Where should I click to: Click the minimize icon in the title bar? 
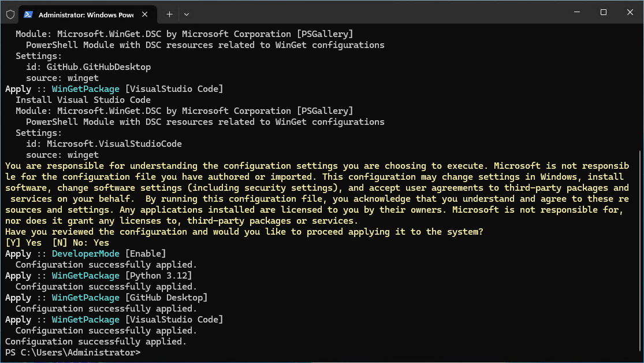point(576,12)
